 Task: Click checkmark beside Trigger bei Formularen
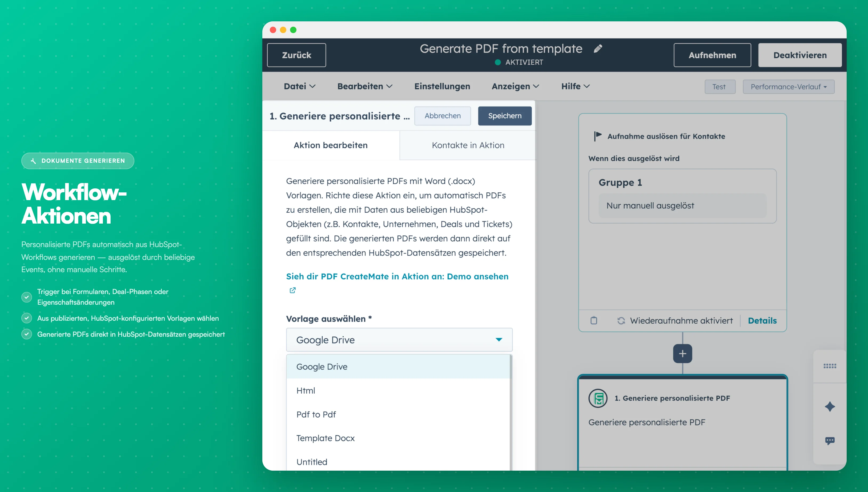point(27,297)
